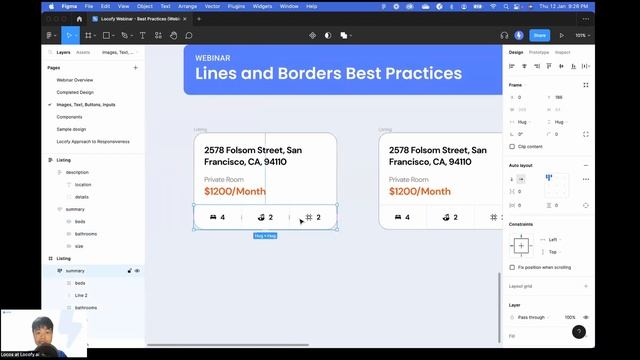Click the align right icon
The height and width of the screenshot is (360, 640).
pyautogui.click(x=537, y=66)
